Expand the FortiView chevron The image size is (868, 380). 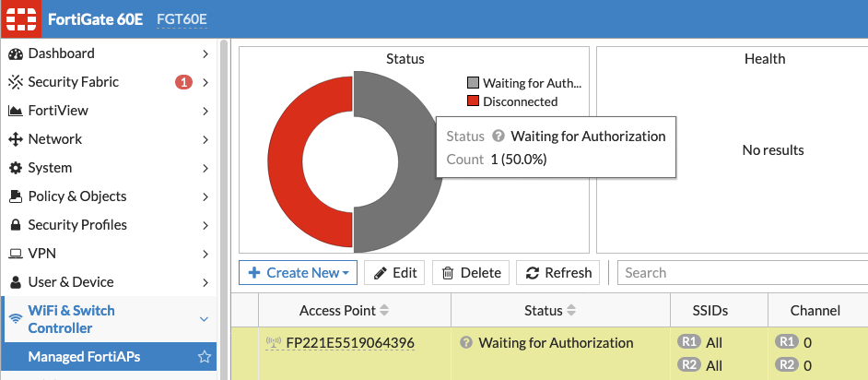pos(205,111)
